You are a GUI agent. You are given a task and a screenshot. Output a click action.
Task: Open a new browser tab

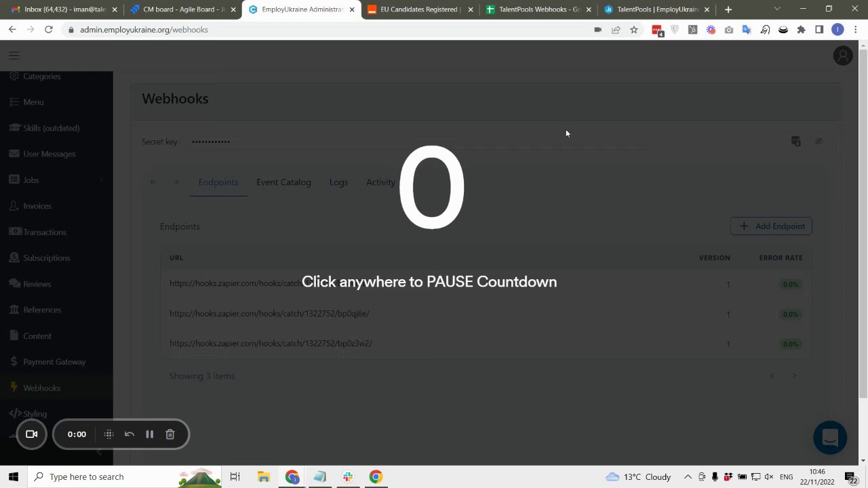click(x=728, y=9)
